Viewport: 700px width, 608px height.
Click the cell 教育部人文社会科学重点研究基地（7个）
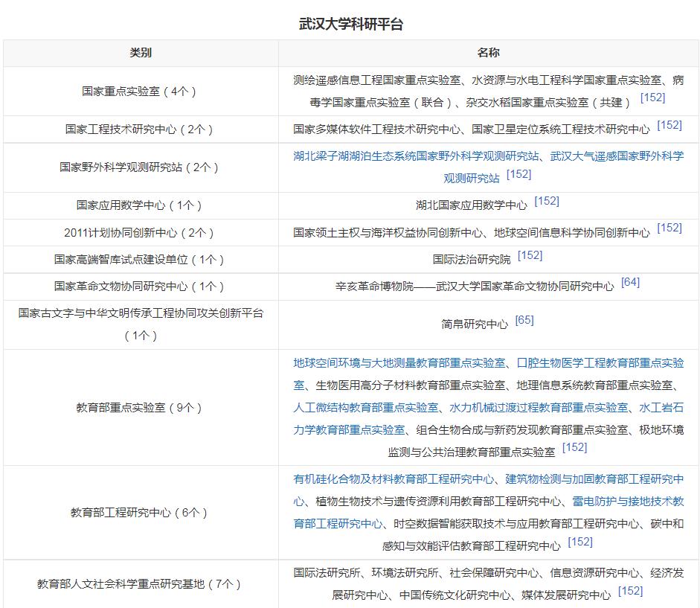(x=141, y=584)
